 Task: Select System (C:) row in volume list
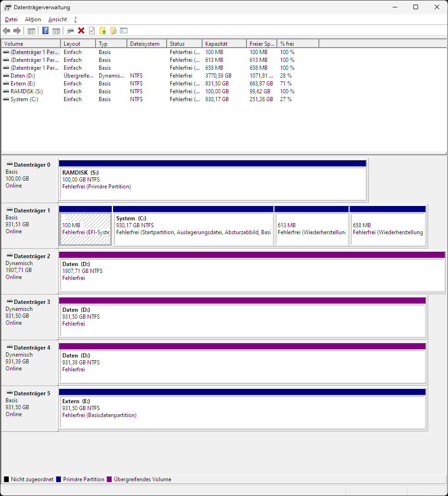click(x=161, y=99)
